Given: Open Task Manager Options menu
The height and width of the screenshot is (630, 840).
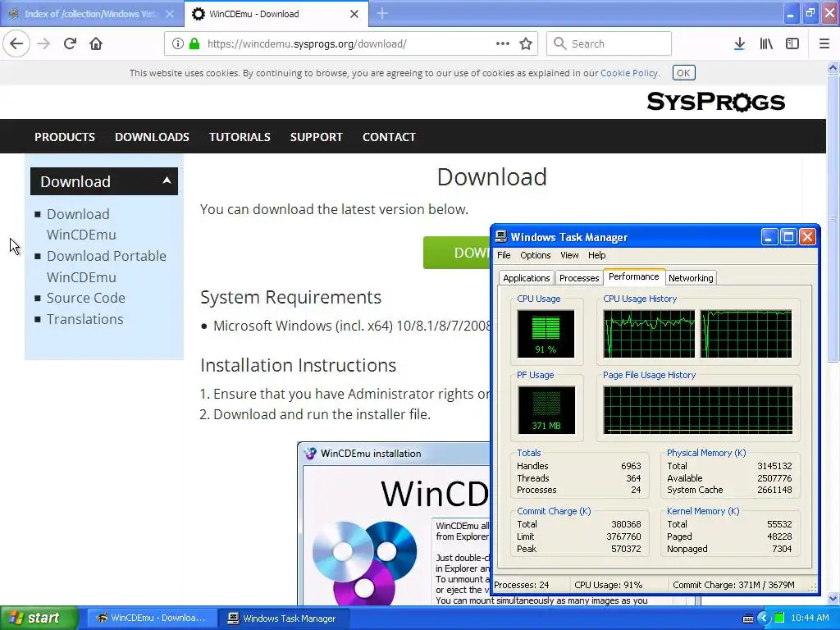Looking at the screenshot, I should pos(535,256).
